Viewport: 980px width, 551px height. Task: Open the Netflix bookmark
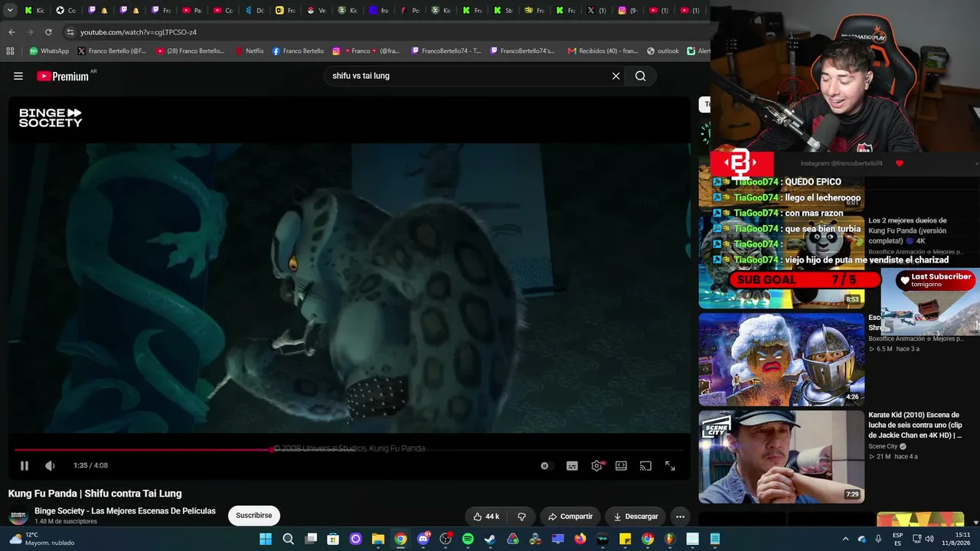pyautogui.click(x=249, y=51)
